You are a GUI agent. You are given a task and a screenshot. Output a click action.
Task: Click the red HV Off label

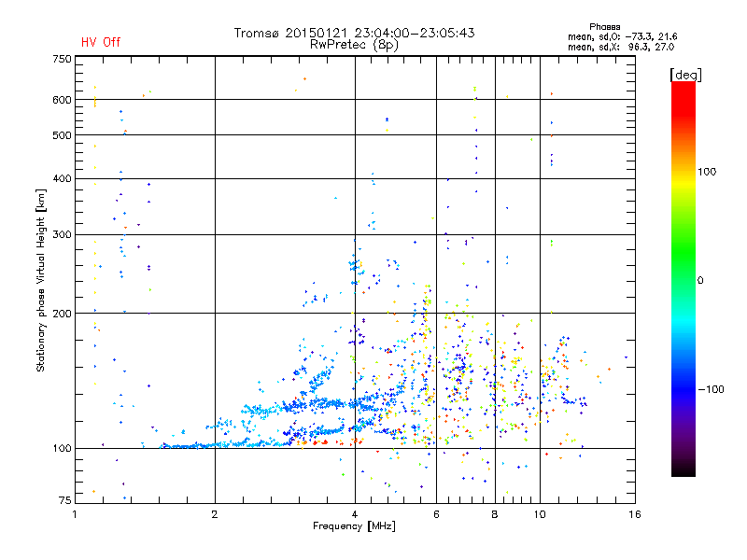[x=101, y=42]
